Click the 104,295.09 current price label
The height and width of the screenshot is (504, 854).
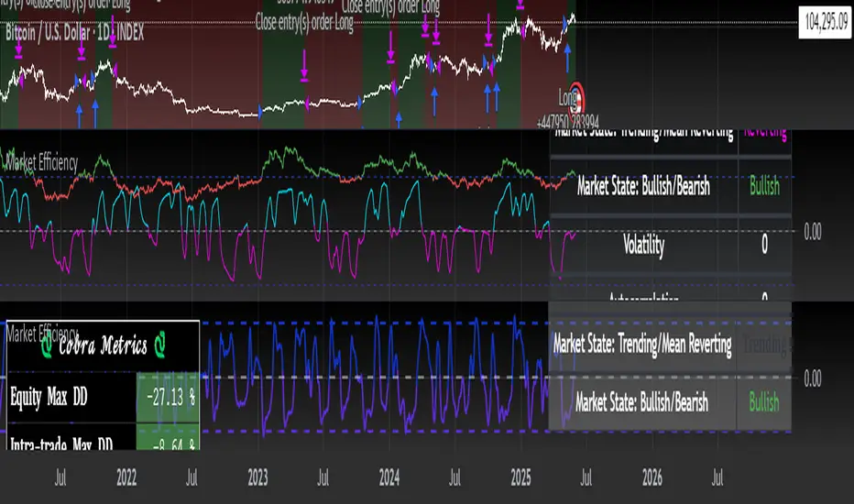825,20
